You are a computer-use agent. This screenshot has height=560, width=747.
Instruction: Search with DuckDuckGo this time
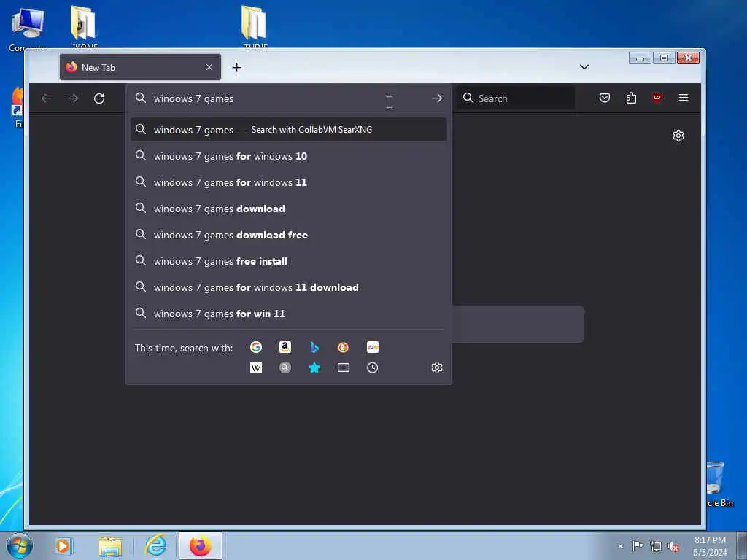(343, 347)
